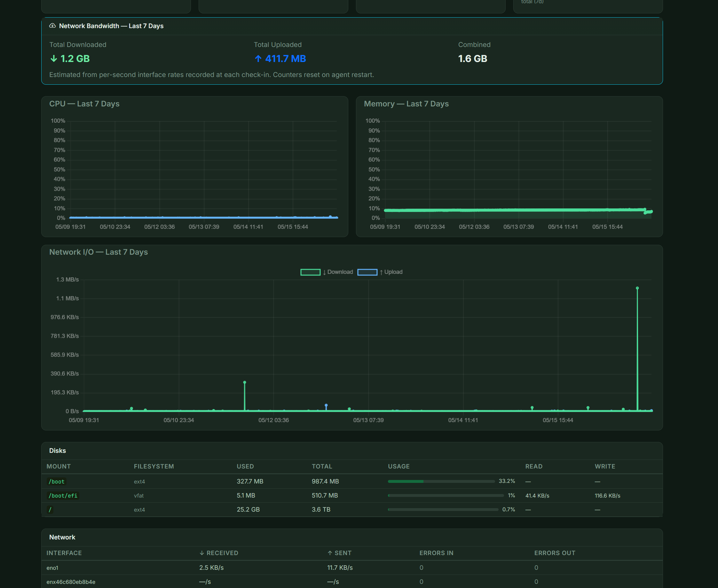718x588 pixels.
Task: Click the USAGE column header
Action: point(399,466)
